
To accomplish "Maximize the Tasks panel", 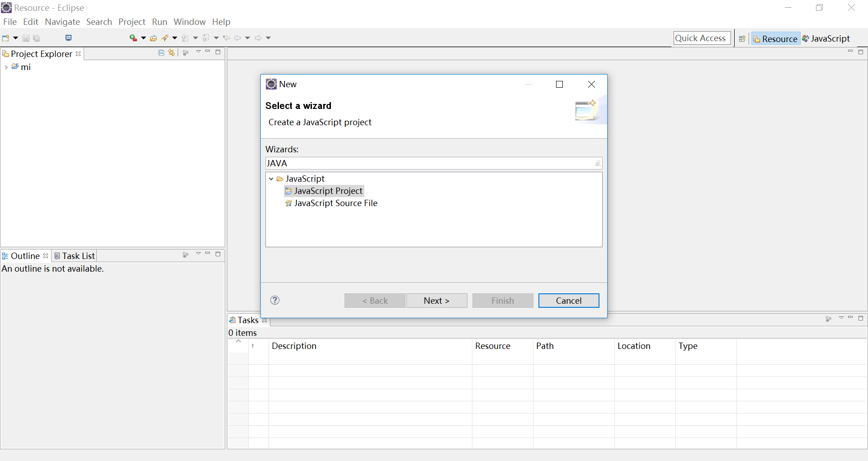I will point(861,318).
